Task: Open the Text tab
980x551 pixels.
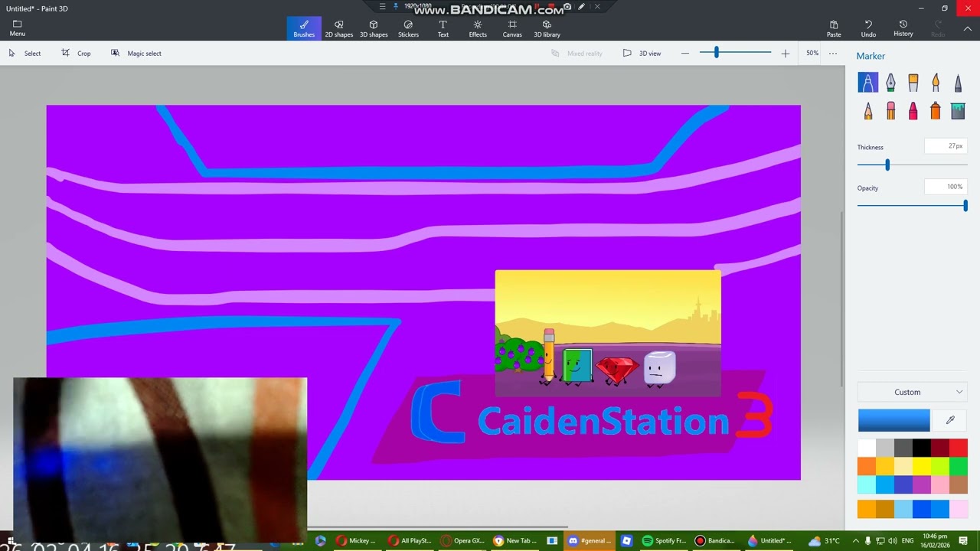Action: point(443,28)
